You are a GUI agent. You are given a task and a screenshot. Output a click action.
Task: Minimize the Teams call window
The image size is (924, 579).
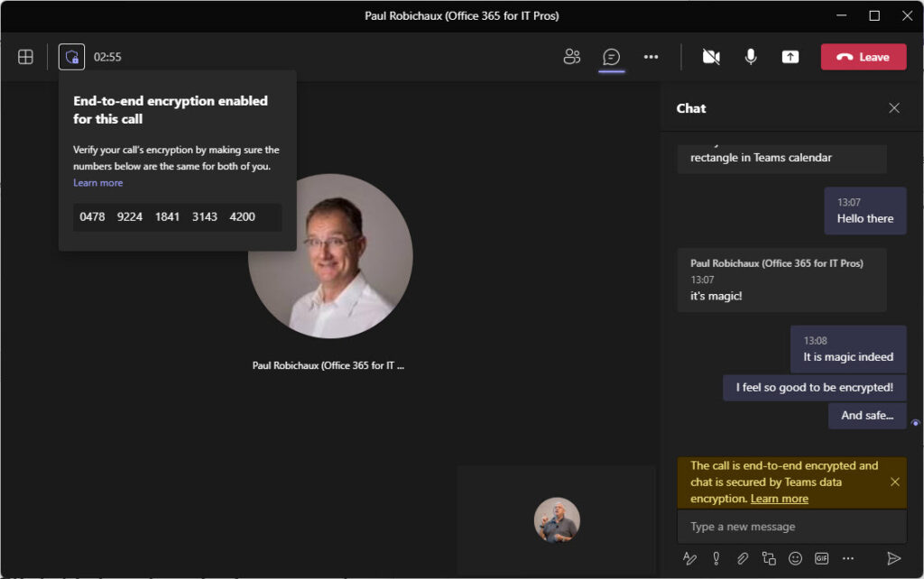842,15
